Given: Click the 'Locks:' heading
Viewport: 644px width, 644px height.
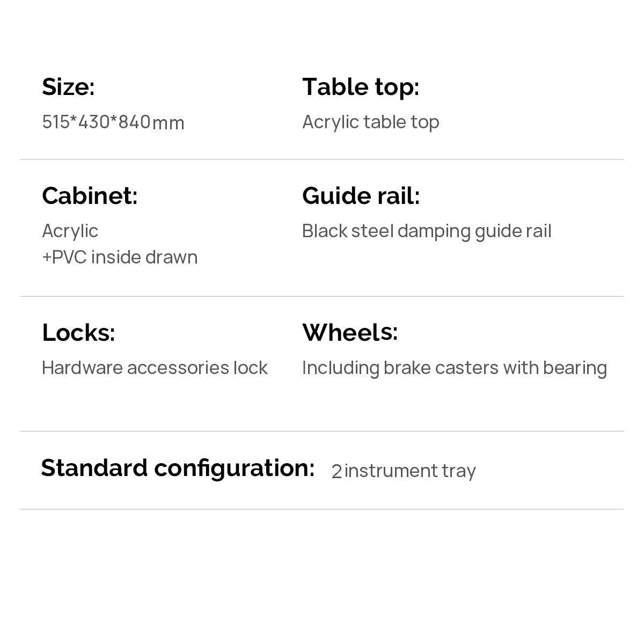Looking at the screenshot, I should (78, 333).
